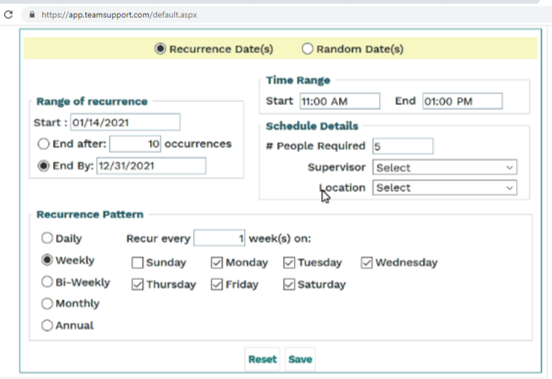Uncheck the Monday checkbox

tap(217, 263)
